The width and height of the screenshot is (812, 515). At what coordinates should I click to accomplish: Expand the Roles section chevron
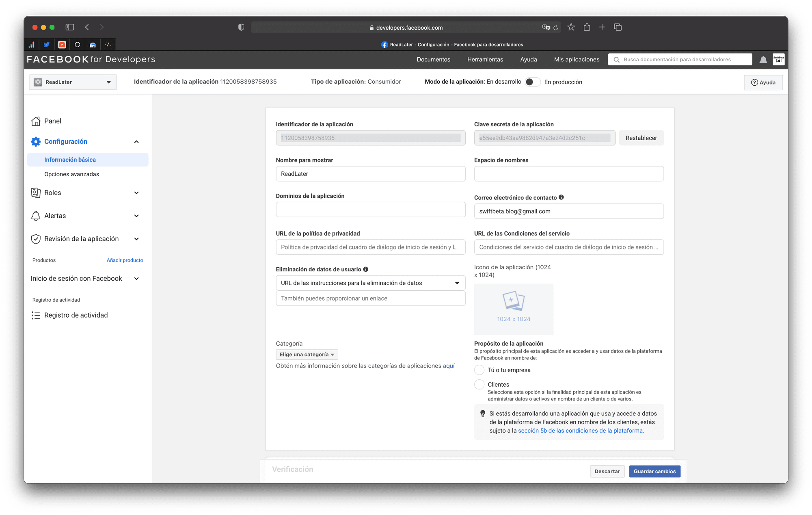[136, 193]
